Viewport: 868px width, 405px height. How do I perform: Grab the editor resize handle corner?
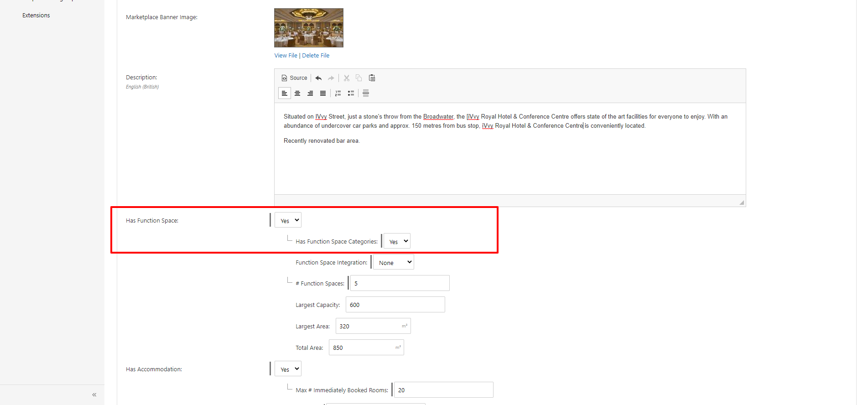(742, 202)
